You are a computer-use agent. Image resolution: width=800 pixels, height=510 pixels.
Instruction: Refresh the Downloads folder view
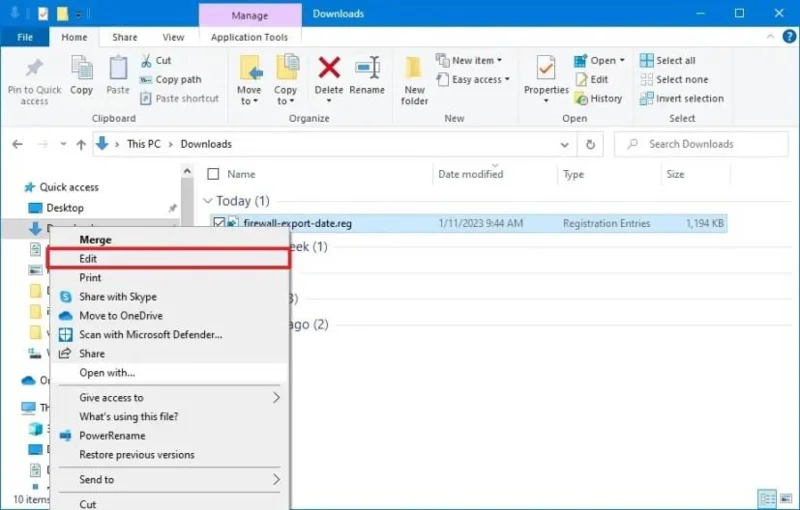coord(590,144)
